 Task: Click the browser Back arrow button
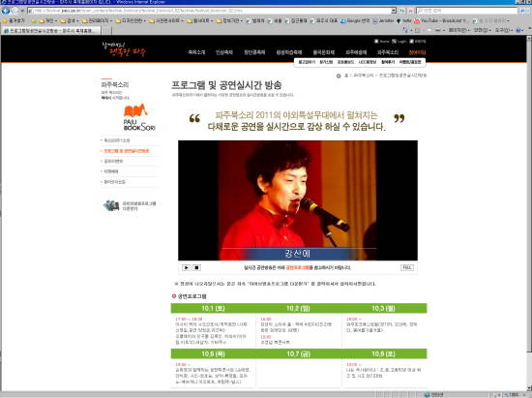tap(6, 11)
